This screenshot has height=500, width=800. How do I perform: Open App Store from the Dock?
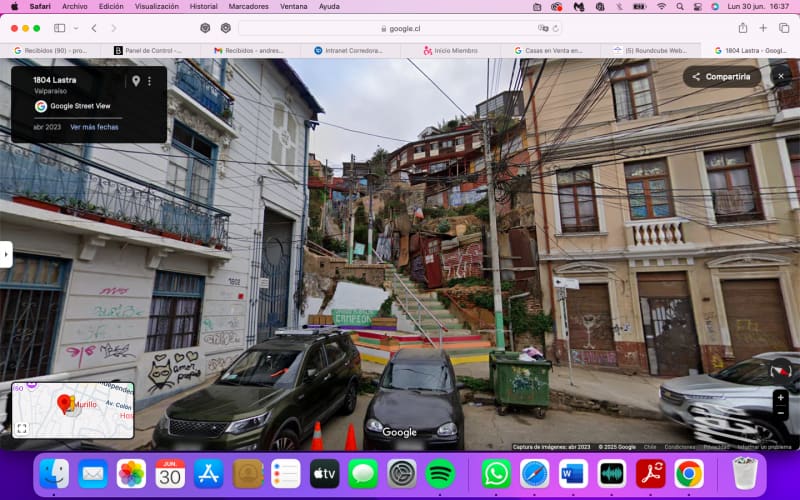[x=209, y=474]
